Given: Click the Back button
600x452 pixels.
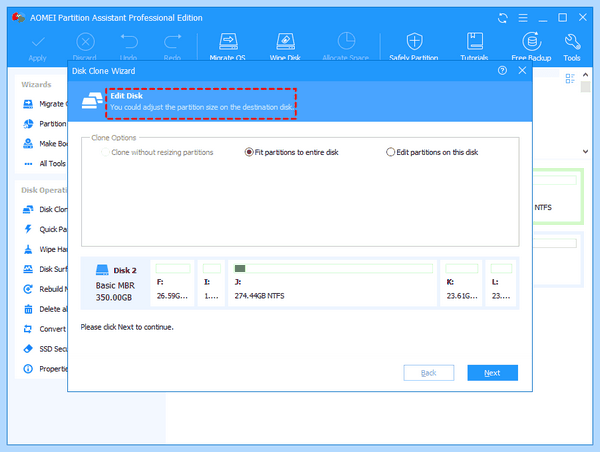Looking at the screenshot, I should (429, 373).
